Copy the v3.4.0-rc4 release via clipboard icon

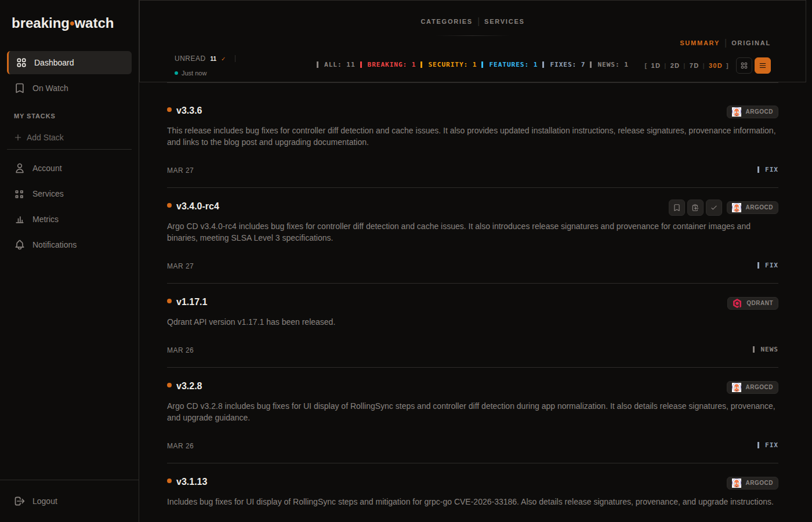pos(695,208)
